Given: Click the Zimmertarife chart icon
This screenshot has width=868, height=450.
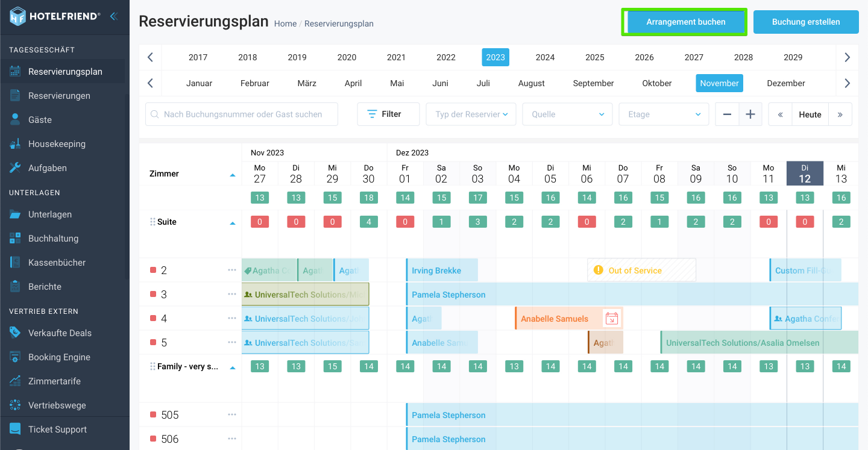Looking at the screenshot, I should [x=15, y=381].
